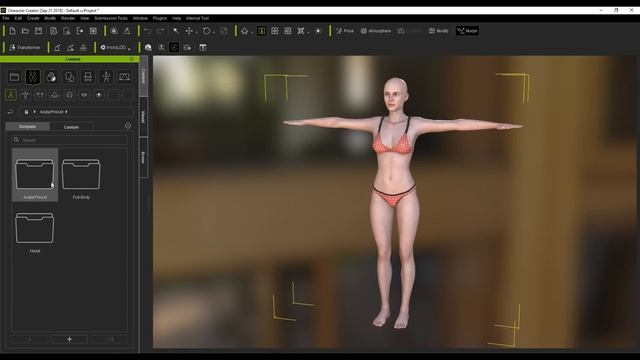Click the Home camera view icon
Image resolution: width=640 pixels, height=360 pixels.
point(244,31)
